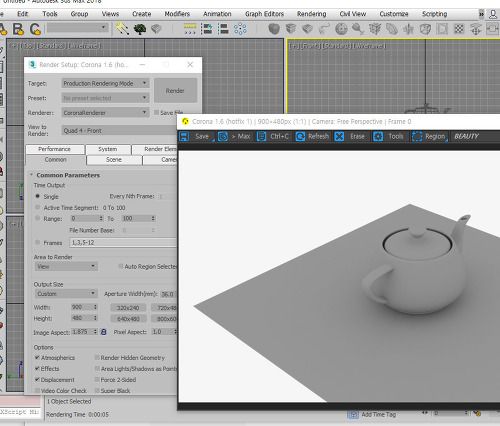Screen dimensions: 500x426
Task: Click the checkerboard pattern toolbar icon
Action: [x=459, y=29]
